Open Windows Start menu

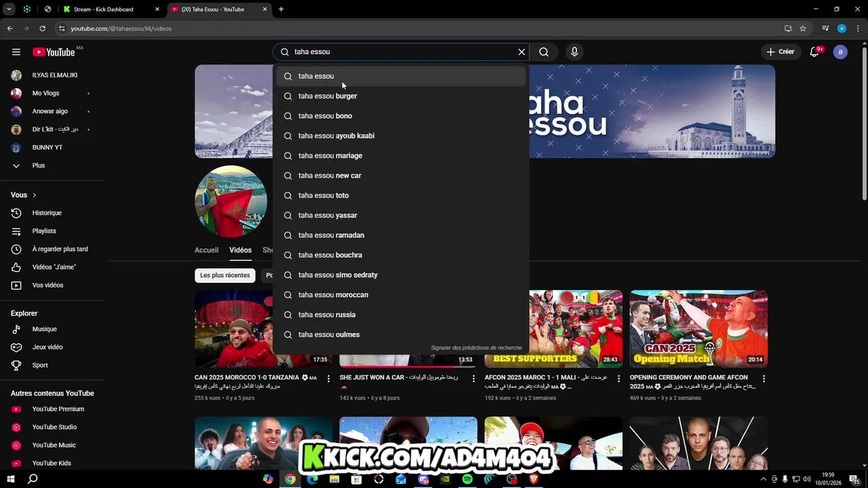pyautogui.click(x=11, y=479)
